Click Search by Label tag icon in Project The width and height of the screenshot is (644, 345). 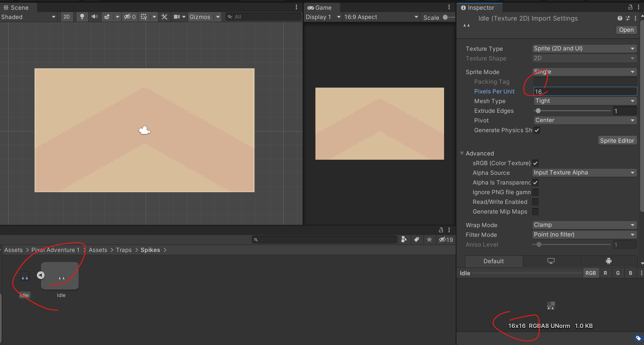[x=417, y=240]
